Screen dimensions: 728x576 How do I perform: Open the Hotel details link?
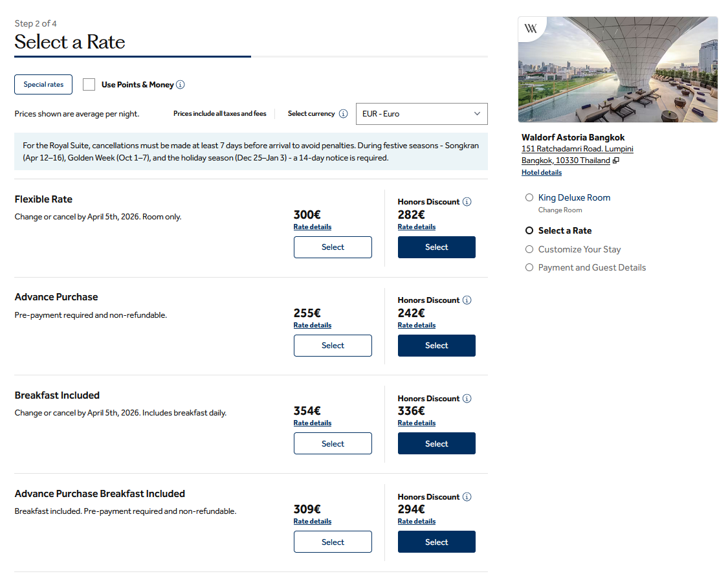542,172
